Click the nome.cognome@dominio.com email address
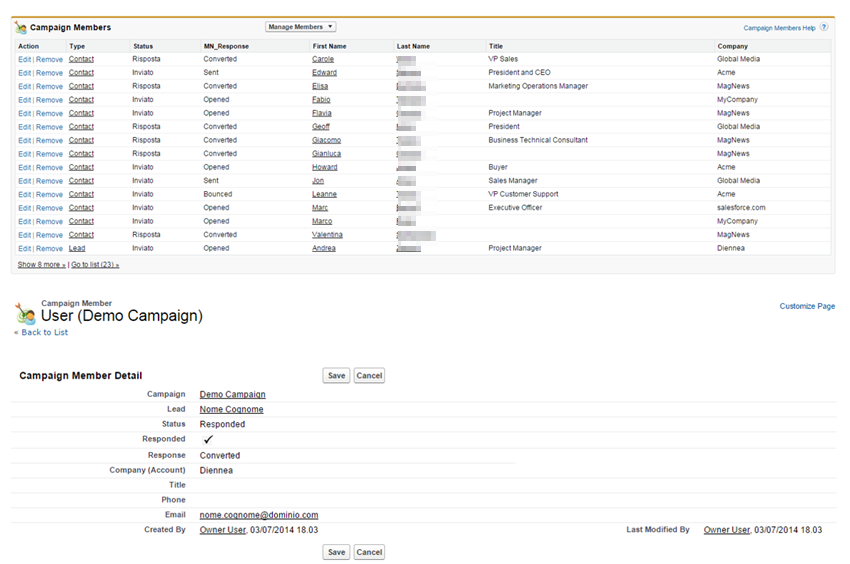 tap(259, 515)
